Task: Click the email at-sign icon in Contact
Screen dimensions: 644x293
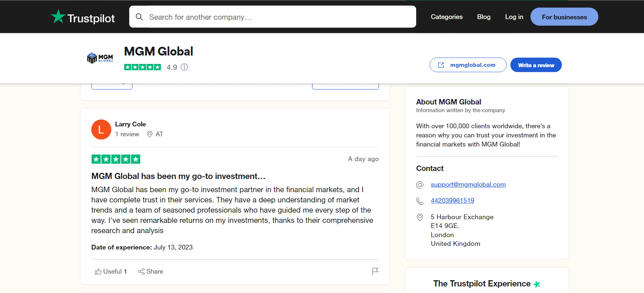Action: tap(420, 185)
